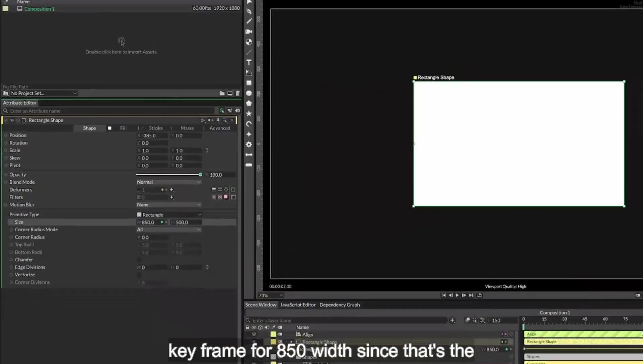
Task: Adjust the Opacity slider
Action: click(x=169, y=175)
